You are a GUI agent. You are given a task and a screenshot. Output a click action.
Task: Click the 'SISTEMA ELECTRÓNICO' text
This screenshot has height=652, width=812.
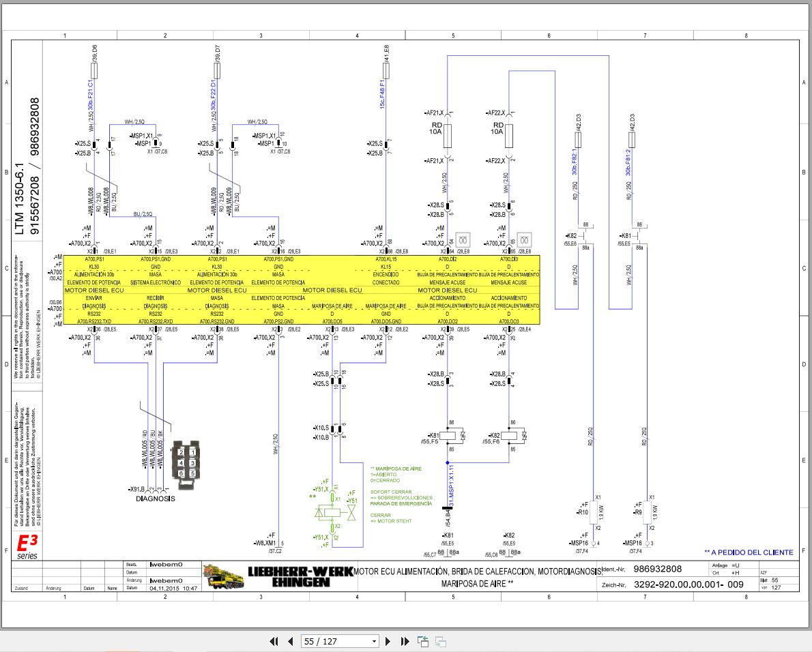pos(156,282)
